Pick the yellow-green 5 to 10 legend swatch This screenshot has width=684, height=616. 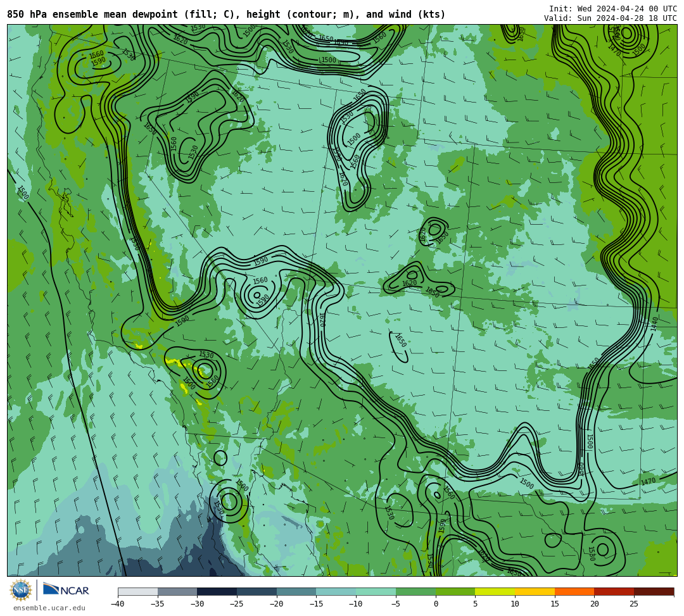click(495, 591)
